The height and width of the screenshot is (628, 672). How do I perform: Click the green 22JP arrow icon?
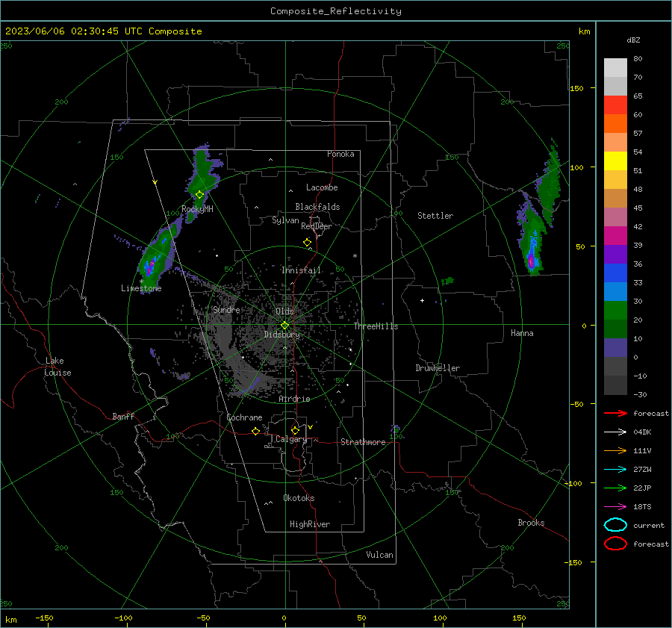[615, 488]
